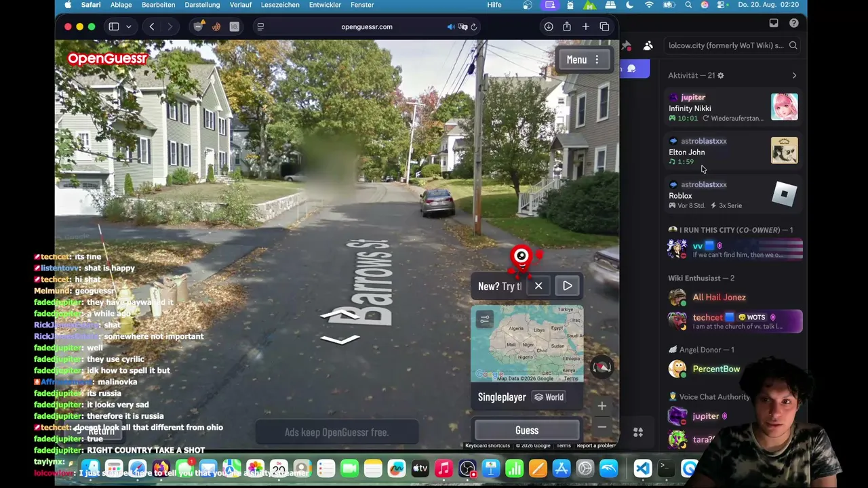Reset the Street View compass
The image size is (868, 488).
[601, 367]
